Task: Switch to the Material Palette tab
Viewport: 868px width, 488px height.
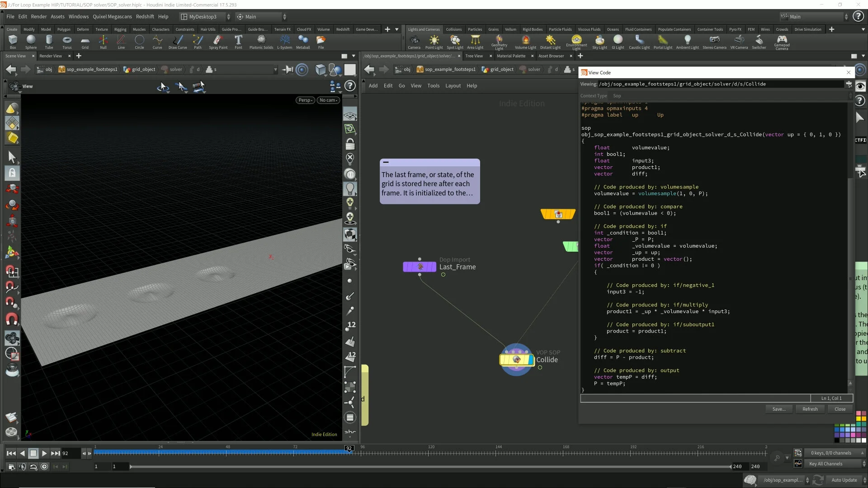Action: (511, 56)
